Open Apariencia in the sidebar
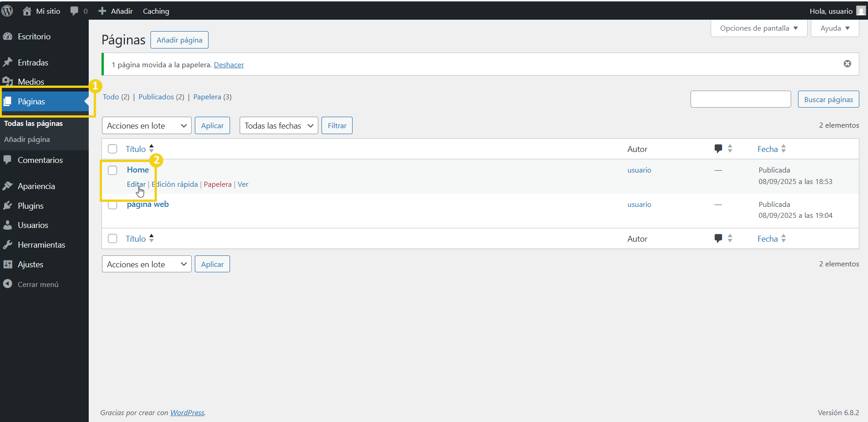This screenshot has width=868, height=422. pyautogui.click(x=36, y=186)
